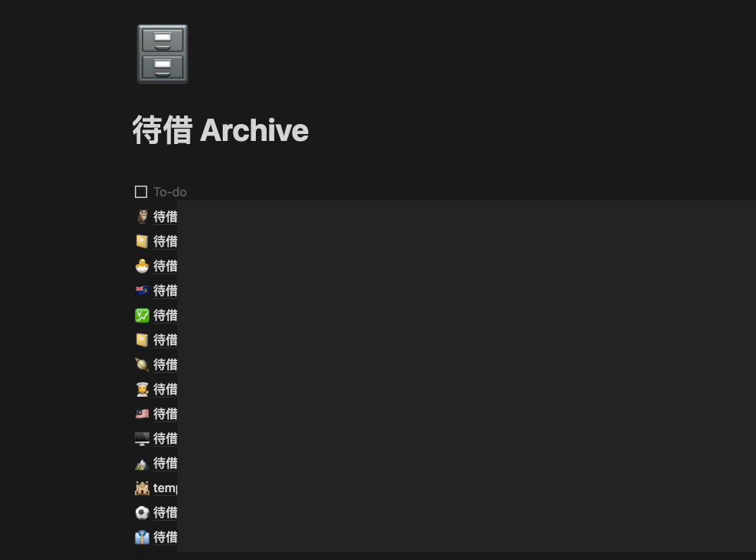The height and width of the screenshot is (560, 756).
Task: Click the castle icon beside temp
Action: tap(142, 488)
